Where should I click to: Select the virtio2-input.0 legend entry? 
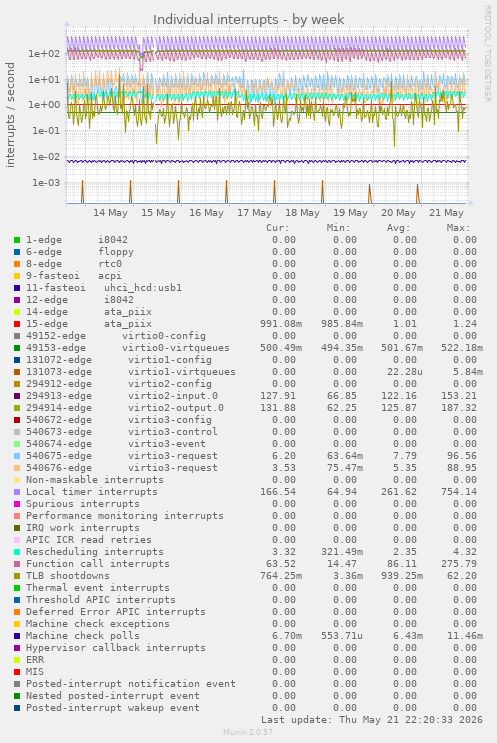click(122, 396)
